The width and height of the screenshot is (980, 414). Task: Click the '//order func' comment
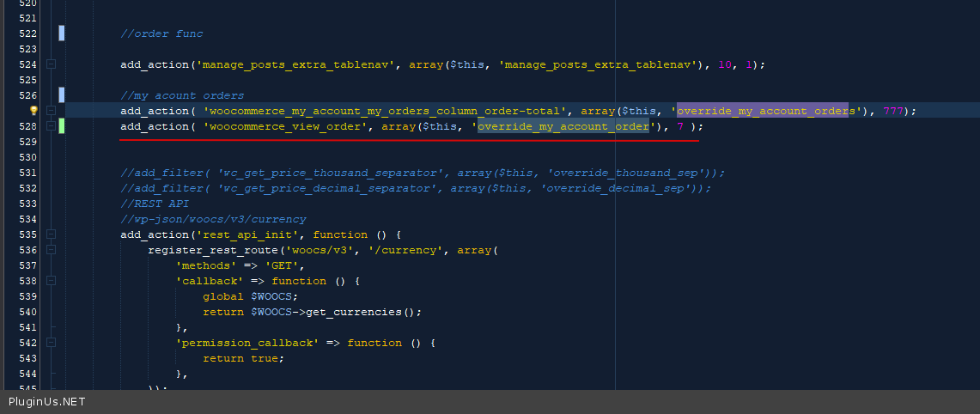tap(161, 33)
